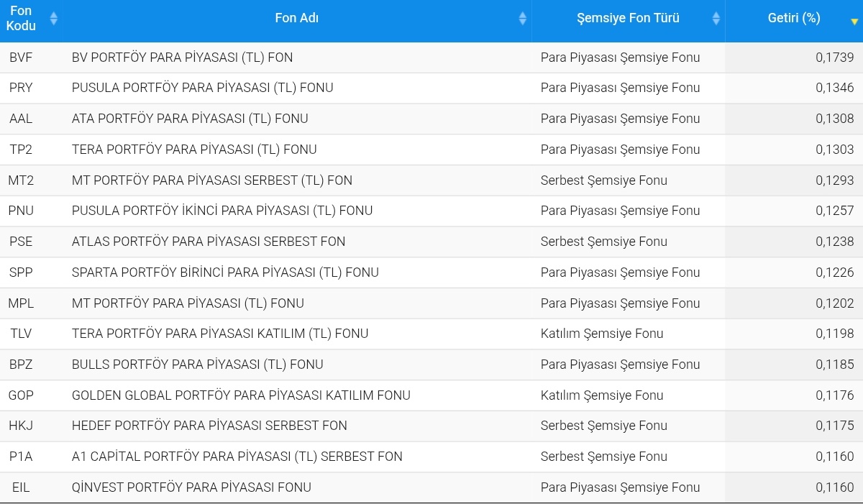The width and height of the screenshot is (863, 504).
Task: Select fund code AAL
Action: [21, 119]
